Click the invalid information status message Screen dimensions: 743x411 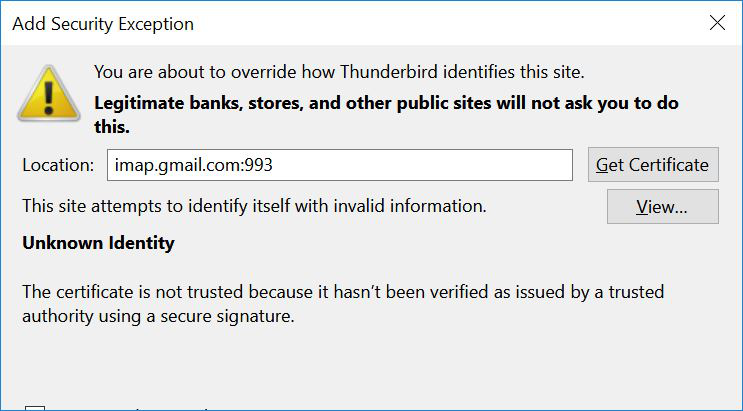pyautogui.click(x=254, y=206)
